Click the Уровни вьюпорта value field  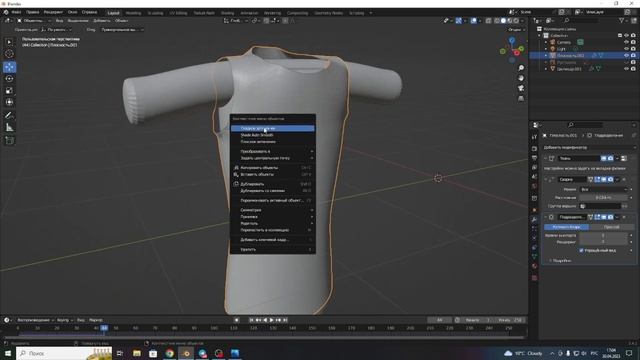604,236
